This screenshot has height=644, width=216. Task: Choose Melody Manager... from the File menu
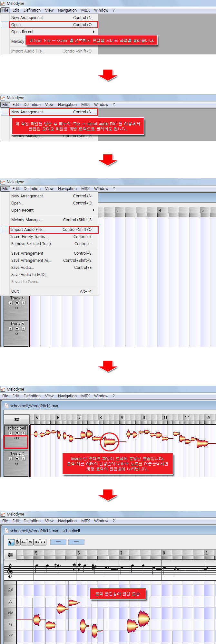point(49,220)
